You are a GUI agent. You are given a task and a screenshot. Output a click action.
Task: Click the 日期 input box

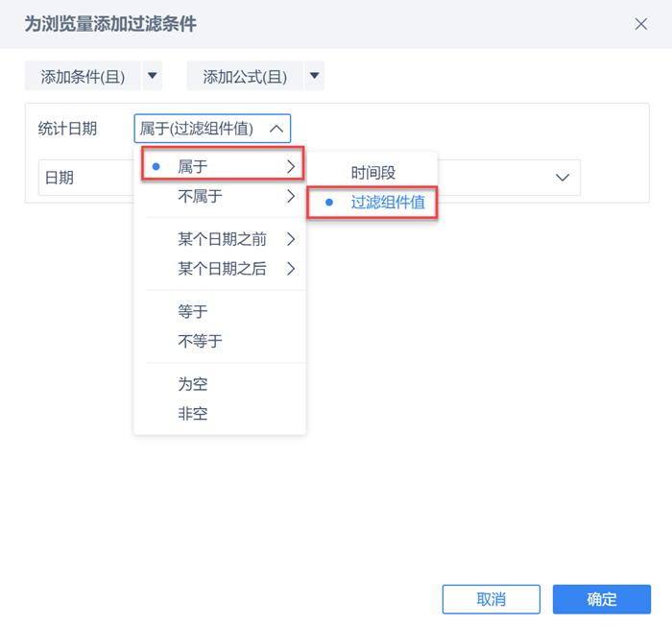click(x=86, y=178)
